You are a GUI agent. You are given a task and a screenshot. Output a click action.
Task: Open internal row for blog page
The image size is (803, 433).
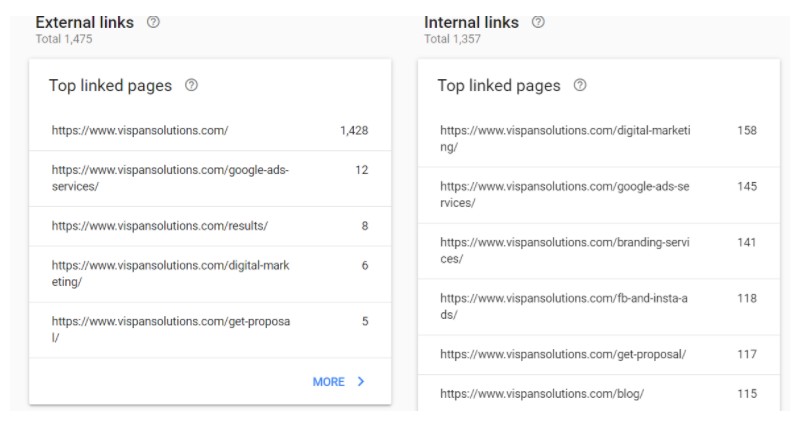(x=599, y=394)
